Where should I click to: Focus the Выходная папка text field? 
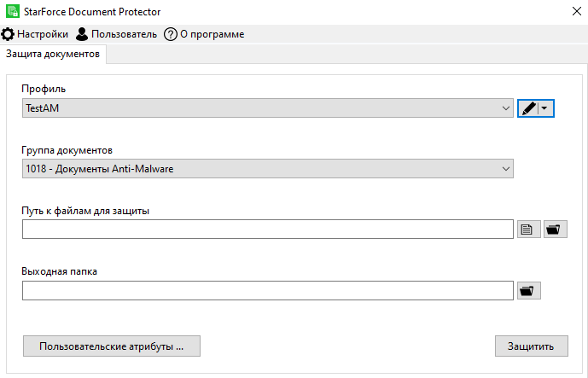266,291
